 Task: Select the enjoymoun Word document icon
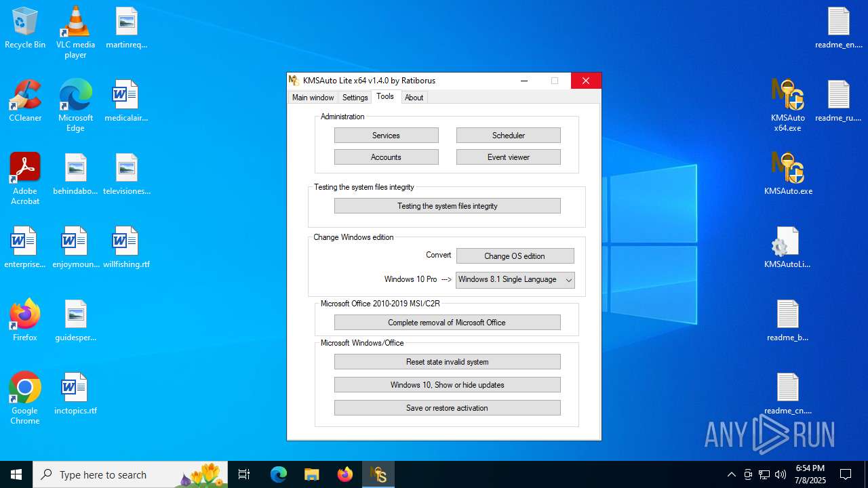tap(75, 248)
